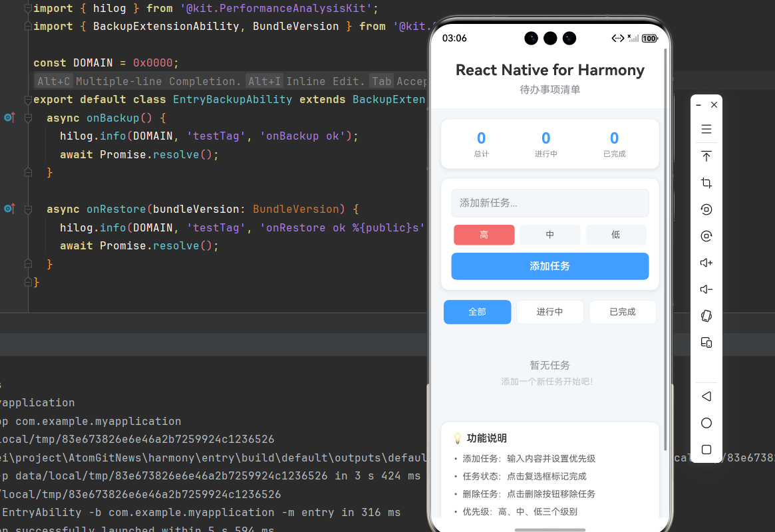Click fold marker at onRestore closing brace
This screenshot has height=532, width=775.
28,264
